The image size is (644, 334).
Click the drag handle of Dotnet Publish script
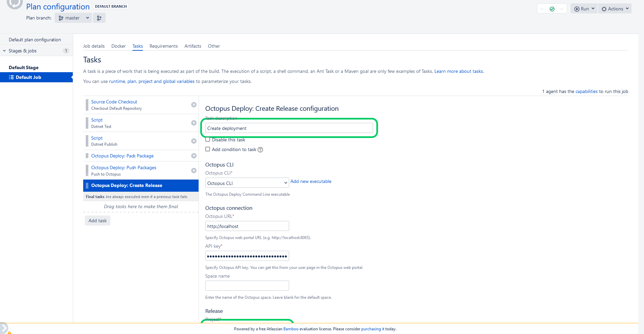point(87,141)
